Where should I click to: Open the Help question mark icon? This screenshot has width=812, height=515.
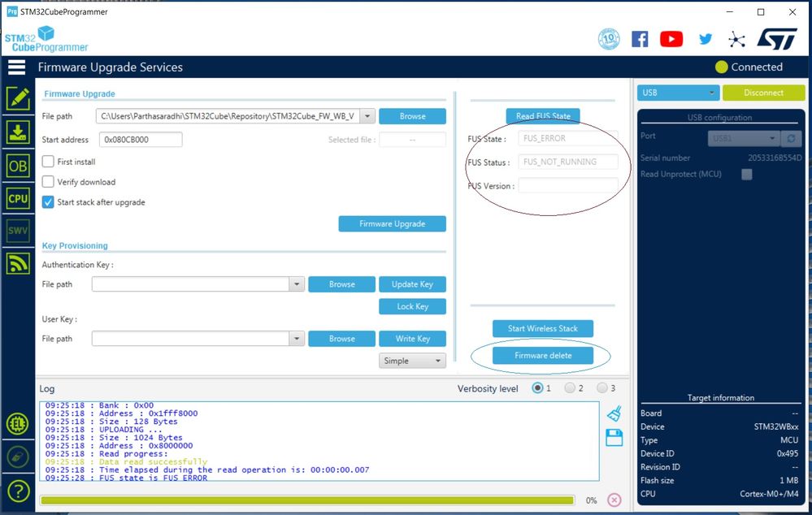pos(18,491)
